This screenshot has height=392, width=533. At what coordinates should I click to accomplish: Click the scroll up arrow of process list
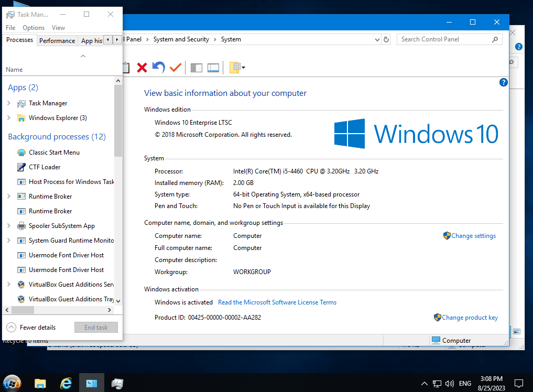click(118, 81)
